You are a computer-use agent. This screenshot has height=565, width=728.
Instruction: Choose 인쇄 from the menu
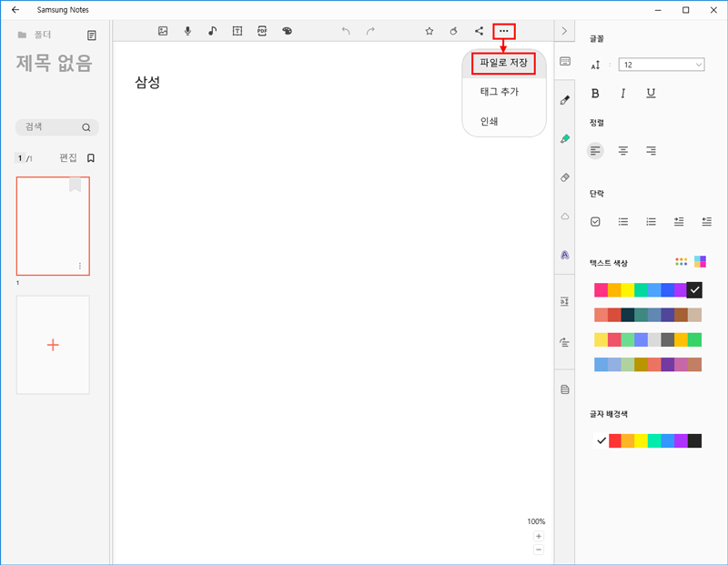pyautogui.click(x=489, y=121)
